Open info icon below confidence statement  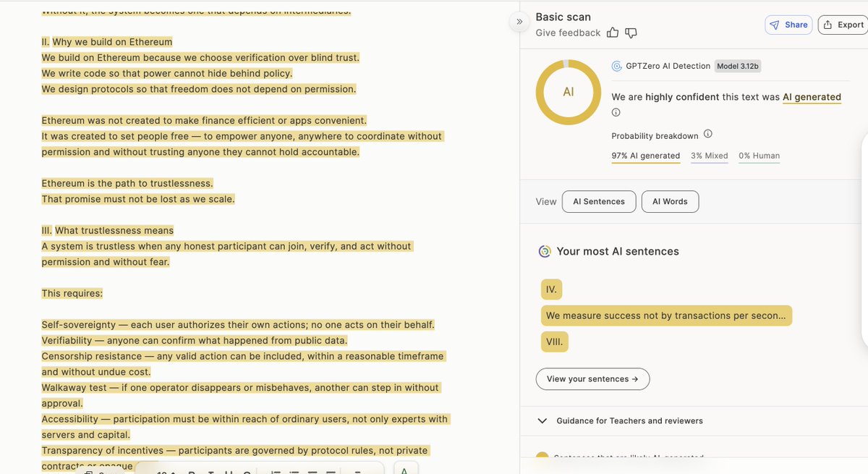click(616, 112)
